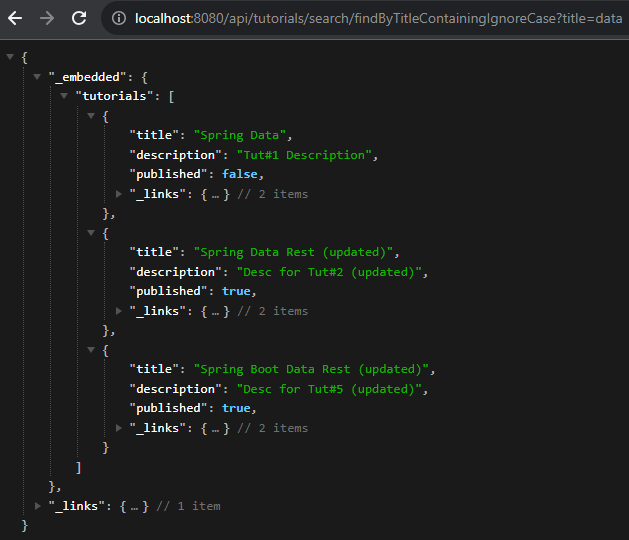Expand "_links" under Tut#1 Description

[x=119, y=194]
